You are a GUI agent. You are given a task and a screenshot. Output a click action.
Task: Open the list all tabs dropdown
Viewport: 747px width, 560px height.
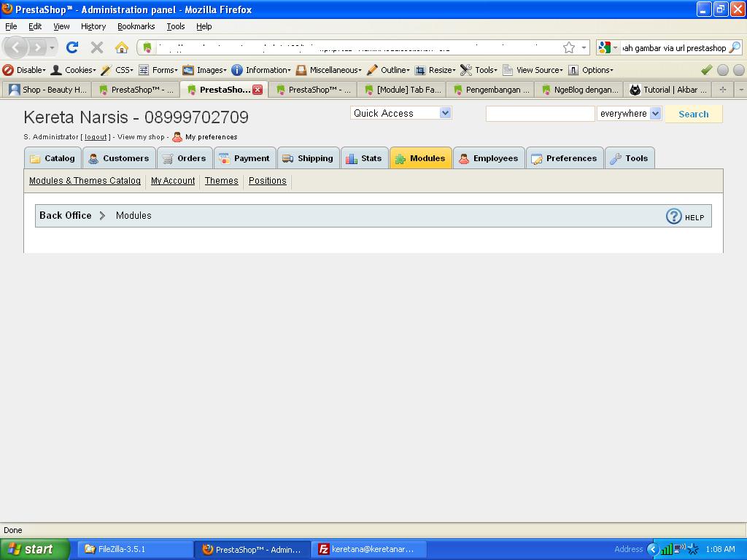[x=741, y=90]
